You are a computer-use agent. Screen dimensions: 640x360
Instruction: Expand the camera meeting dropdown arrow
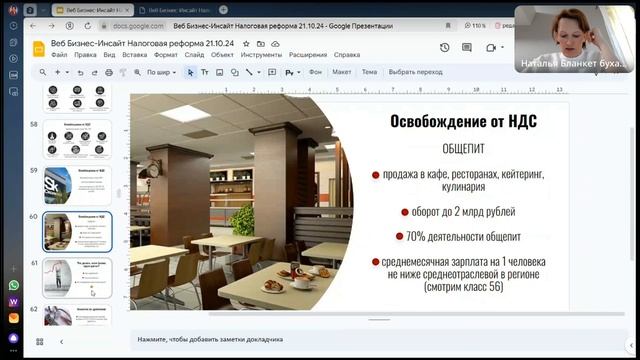pos(502,47)
